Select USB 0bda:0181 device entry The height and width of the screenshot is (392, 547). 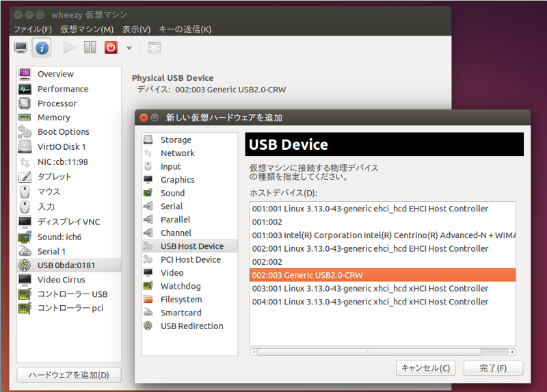pyautogui.click(x=69, y=265)
